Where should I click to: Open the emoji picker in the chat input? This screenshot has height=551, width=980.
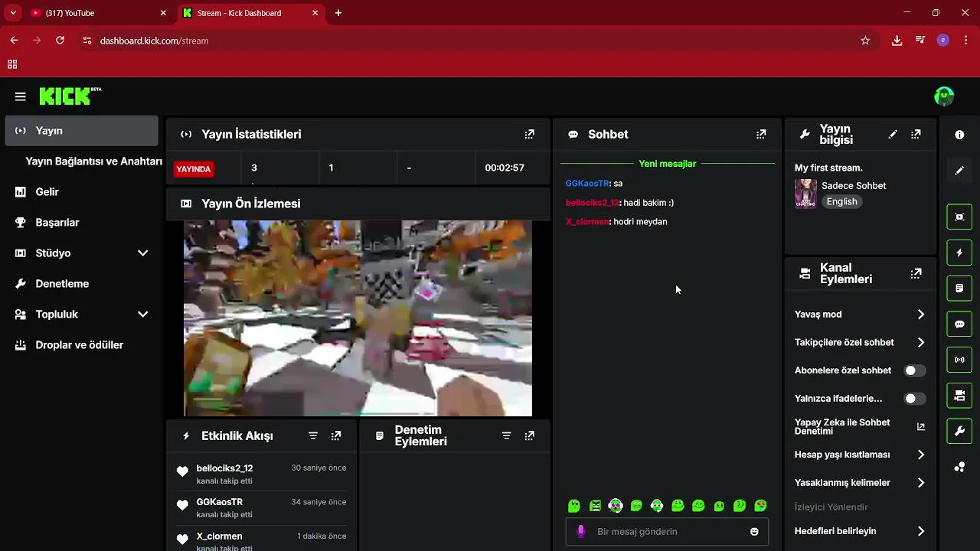point(754,531)
